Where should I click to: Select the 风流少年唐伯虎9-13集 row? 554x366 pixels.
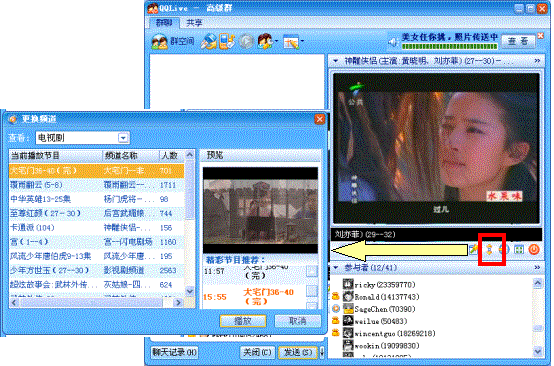96,256
